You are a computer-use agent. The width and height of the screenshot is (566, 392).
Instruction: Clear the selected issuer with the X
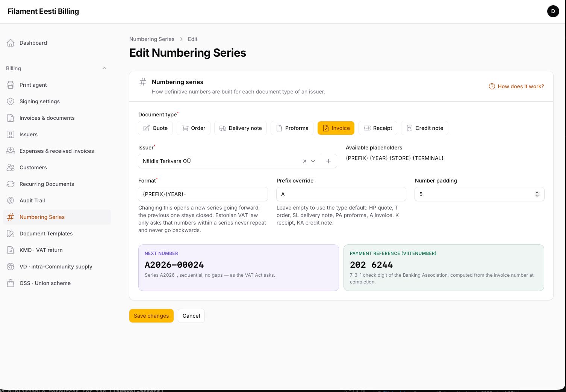pos(305,161)
